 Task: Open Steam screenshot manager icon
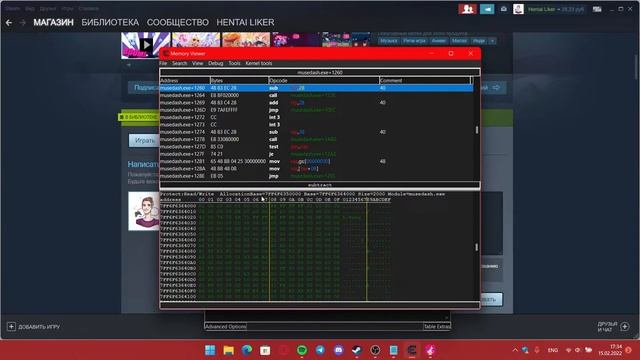coord(504,9)
